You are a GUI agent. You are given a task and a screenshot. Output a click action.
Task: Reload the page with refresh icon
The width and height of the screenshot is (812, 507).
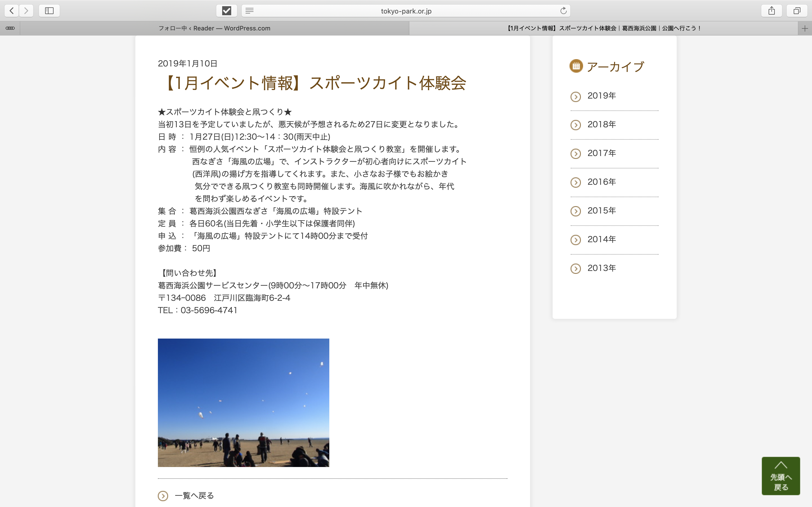pos(563,11)
